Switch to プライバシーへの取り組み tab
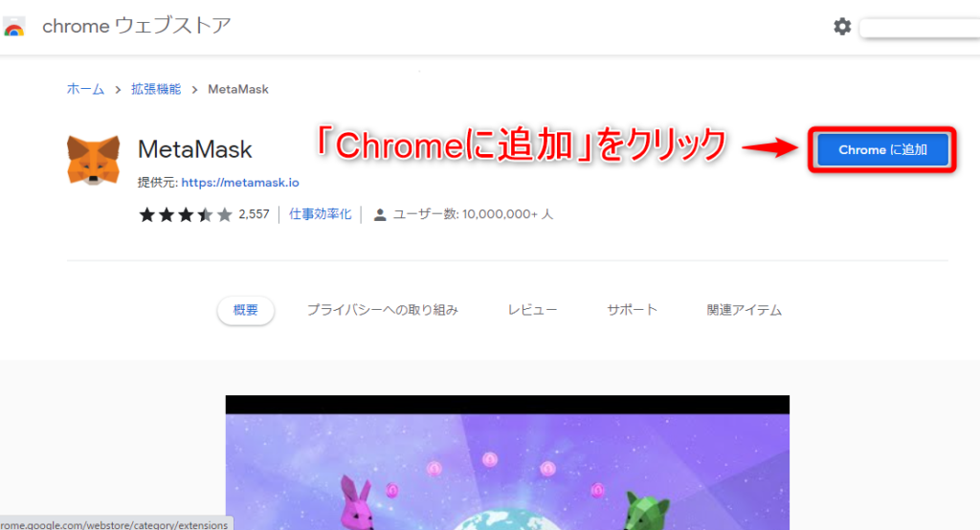980x530 pixels. (383, 310)
